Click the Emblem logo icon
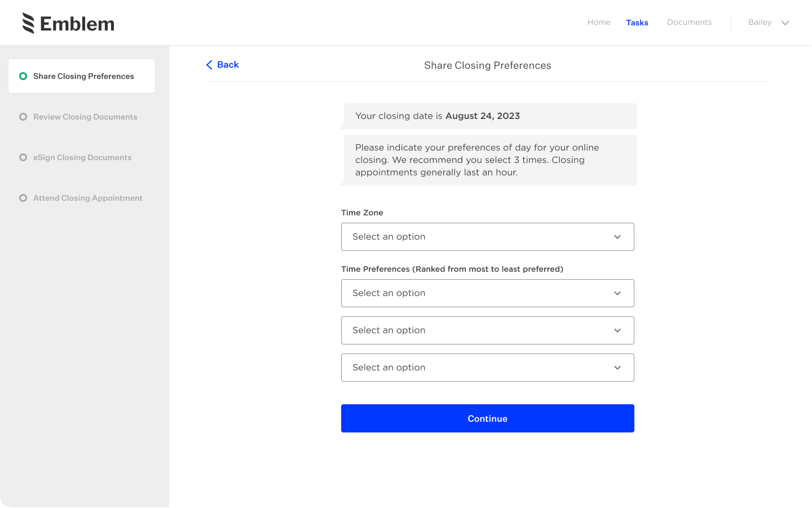 (28, 23)
